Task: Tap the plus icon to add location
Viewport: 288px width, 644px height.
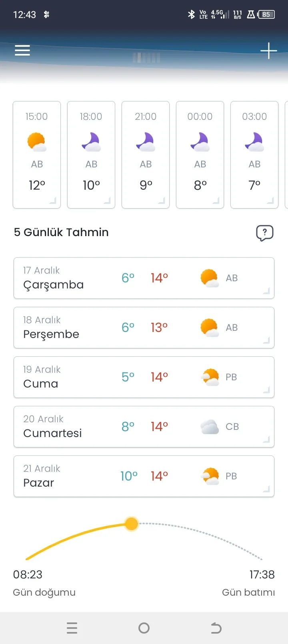Action: click(269, 51)
